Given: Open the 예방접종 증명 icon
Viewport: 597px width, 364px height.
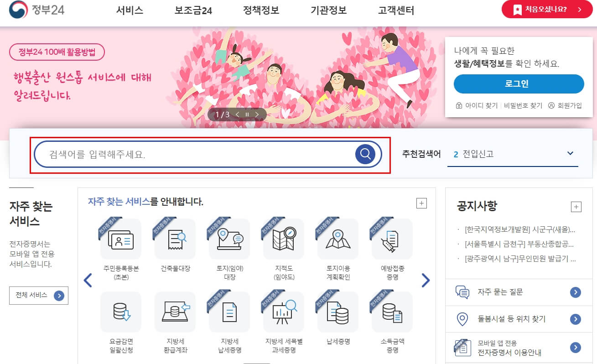Looking at the screenshot, I should tap(392, 239).
